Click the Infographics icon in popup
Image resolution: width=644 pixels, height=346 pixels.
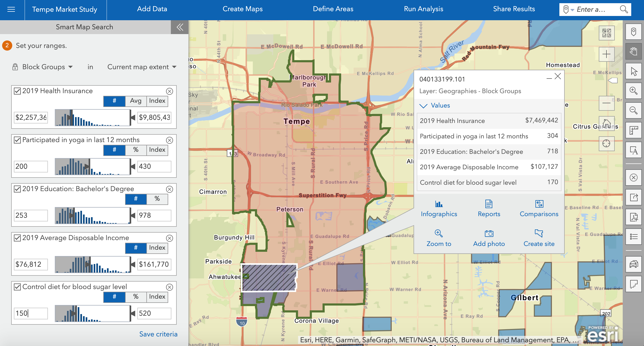(x=439, y=204)
